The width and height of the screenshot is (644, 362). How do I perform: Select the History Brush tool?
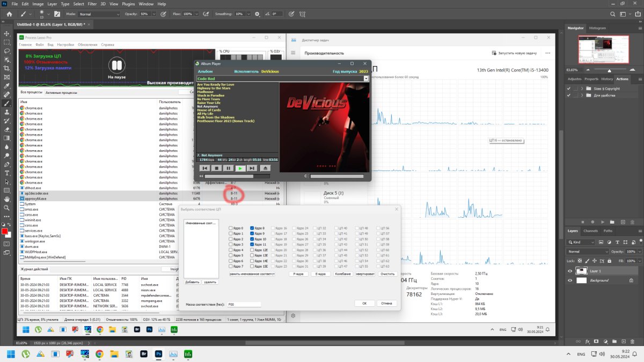pyautogui.click(x=7, y=121)
